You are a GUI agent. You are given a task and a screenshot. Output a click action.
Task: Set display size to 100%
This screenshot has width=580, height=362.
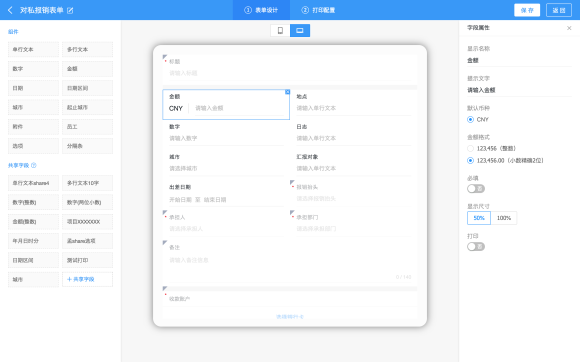504,218
